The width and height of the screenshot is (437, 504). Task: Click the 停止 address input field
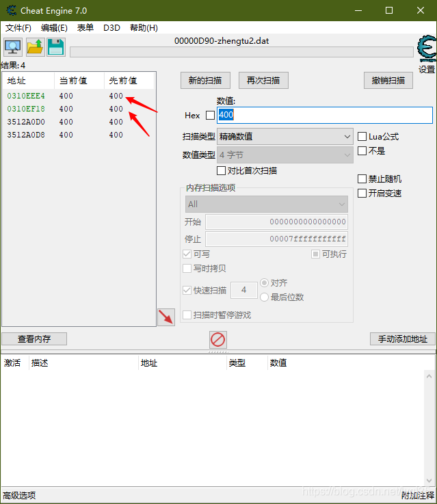(277, 239)
